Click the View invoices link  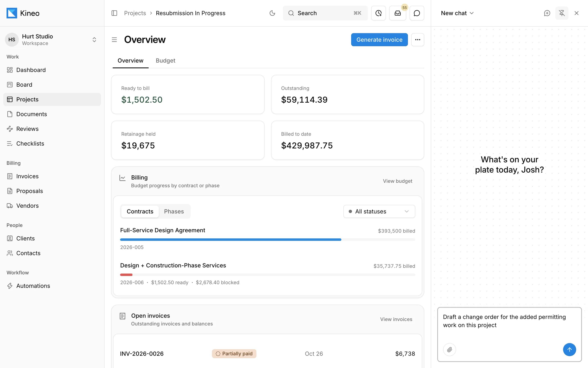(396, 319)
